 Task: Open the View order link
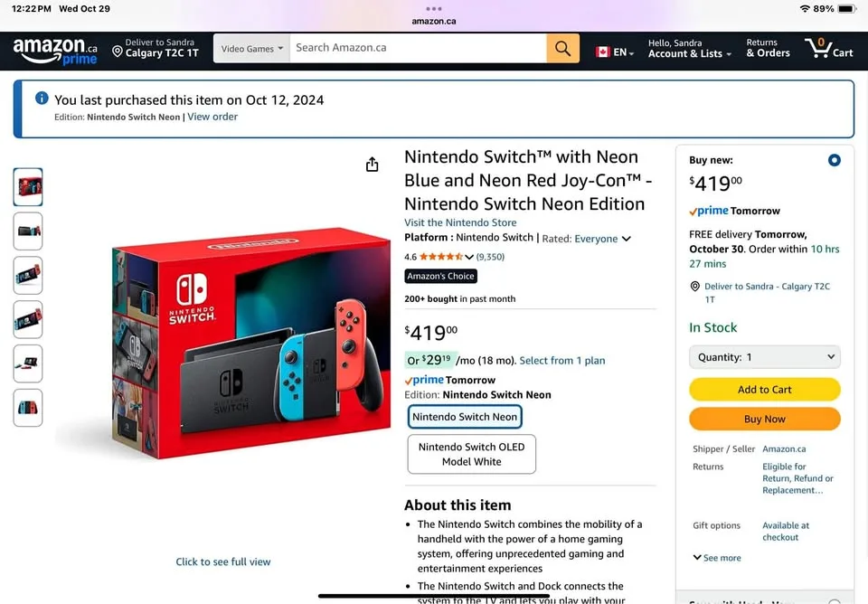[212, 117]
